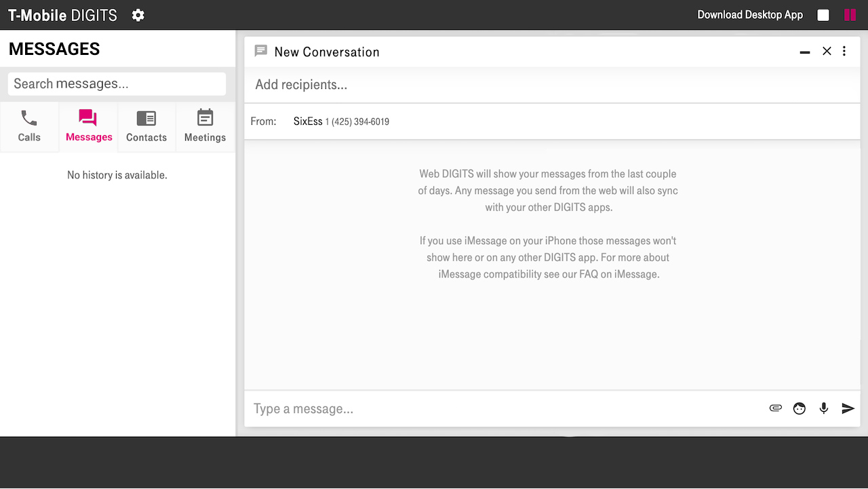Viewport: 868px width, 489px height.
Task: Switch to the Calls tab
Action: pyautogui.click(x=29, y=126)
